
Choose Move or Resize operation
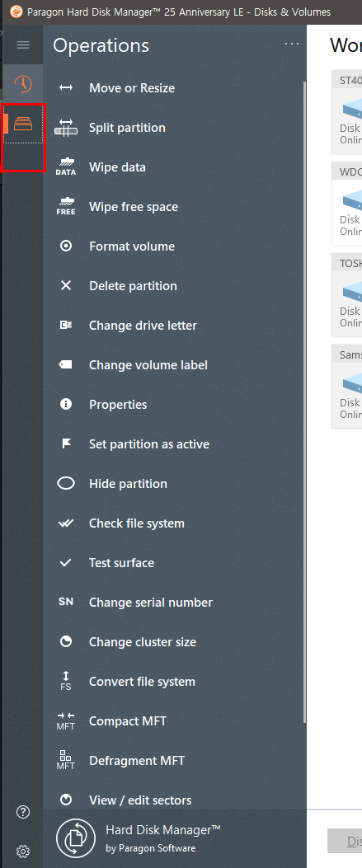[x=132, y=88]
